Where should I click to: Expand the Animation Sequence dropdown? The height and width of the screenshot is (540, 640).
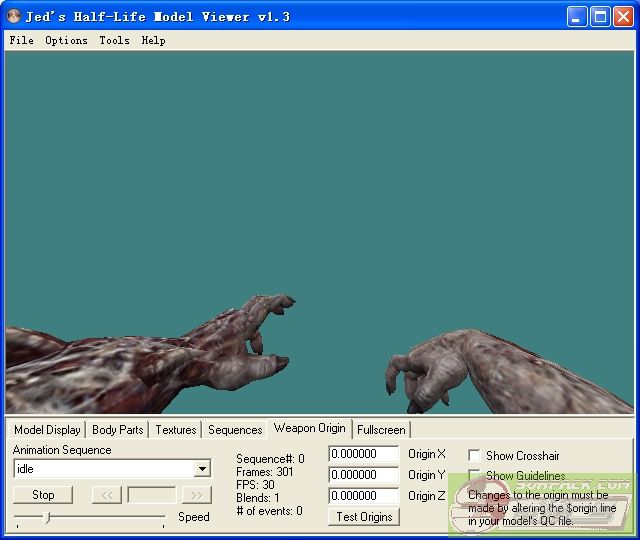coord(202,469)
